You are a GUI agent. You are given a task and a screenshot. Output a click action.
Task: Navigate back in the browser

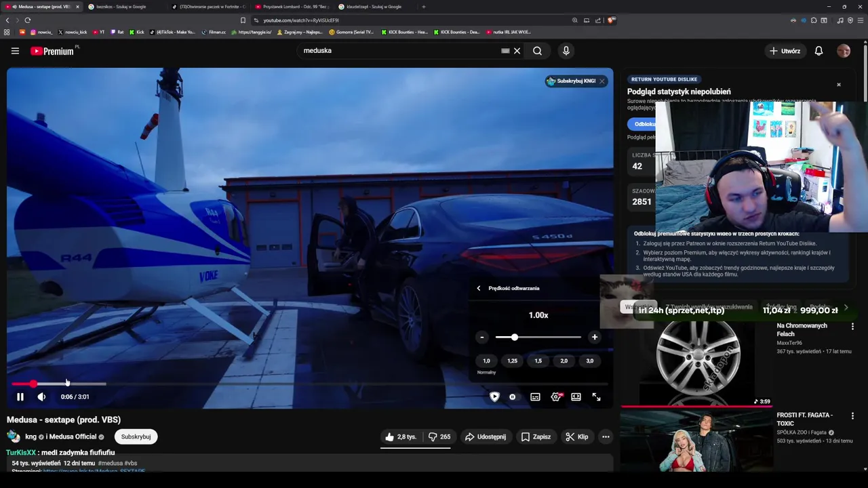[7, 20]
